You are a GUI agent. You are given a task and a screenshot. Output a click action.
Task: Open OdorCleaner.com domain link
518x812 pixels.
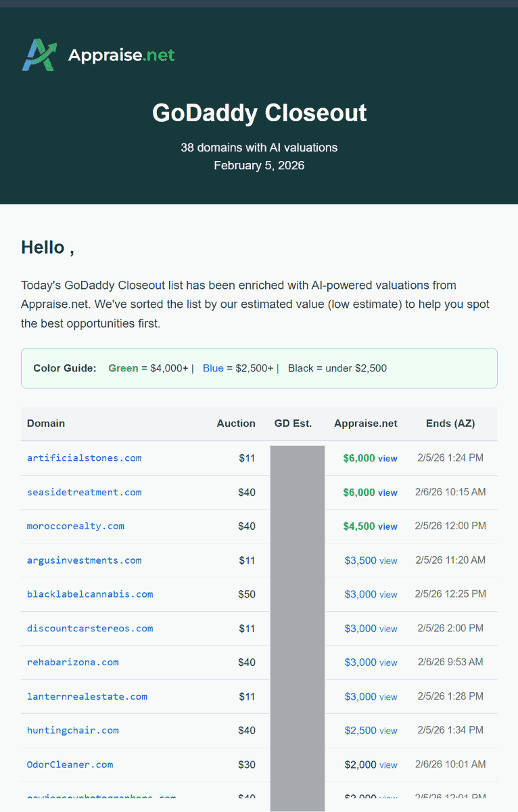(70, 765)
